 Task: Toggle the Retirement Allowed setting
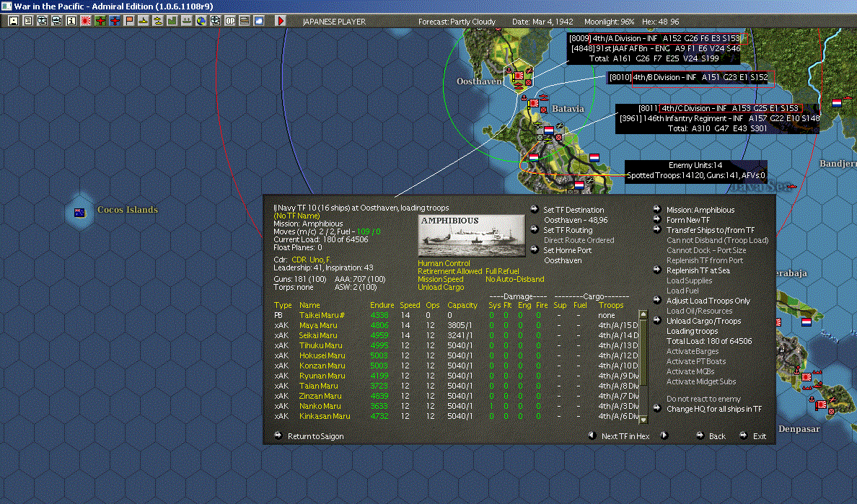coord(450,271)
